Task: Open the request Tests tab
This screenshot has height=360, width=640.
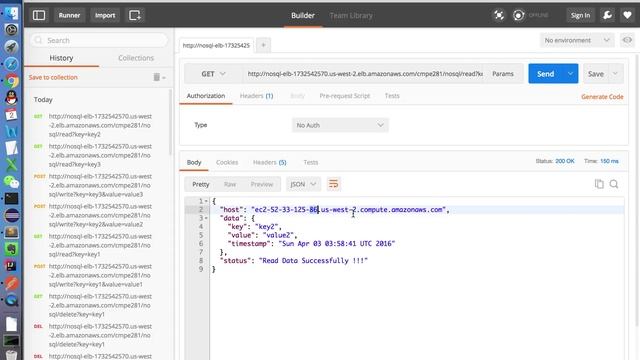Action: 392,96
